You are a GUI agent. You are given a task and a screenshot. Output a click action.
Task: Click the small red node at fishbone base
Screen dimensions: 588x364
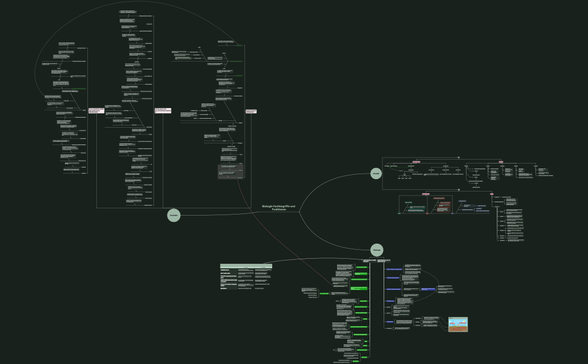click(427, 213)
